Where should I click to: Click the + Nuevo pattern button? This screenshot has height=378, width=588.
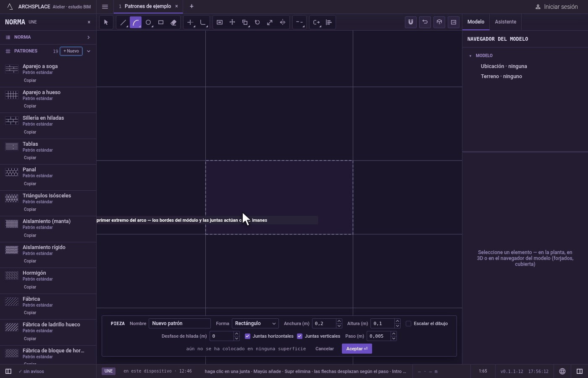(x=71, y=51)
